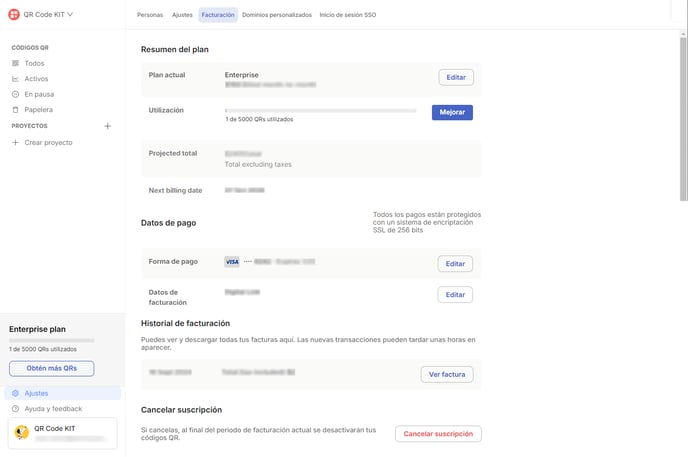Open Inicio de sesión SSO tab
This screenshot has height=457, width=688.
348,15
